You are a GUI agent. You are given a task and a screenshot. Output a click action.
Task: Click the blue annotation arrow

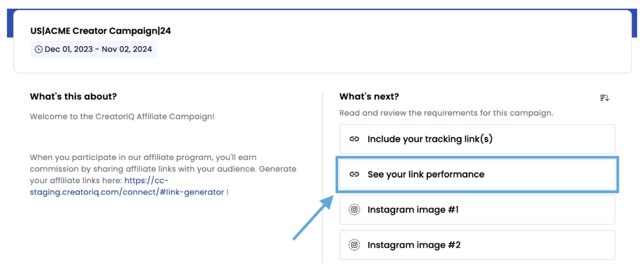point(313,217)
